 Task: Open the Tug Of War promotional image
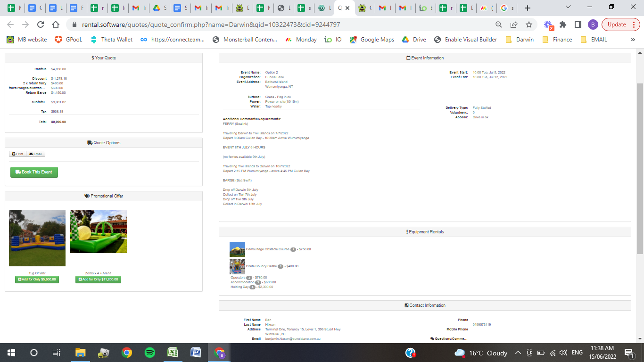pos(37,238)
